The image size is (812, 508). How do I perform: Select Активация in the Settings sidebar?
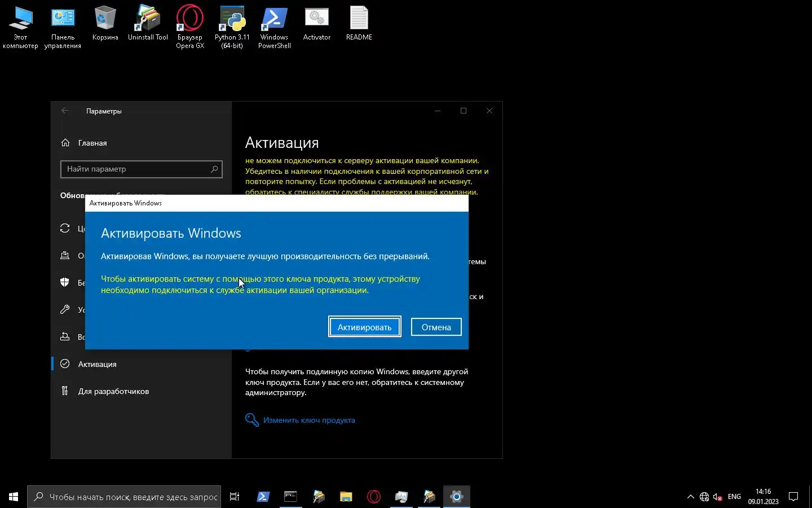point(98,364)
